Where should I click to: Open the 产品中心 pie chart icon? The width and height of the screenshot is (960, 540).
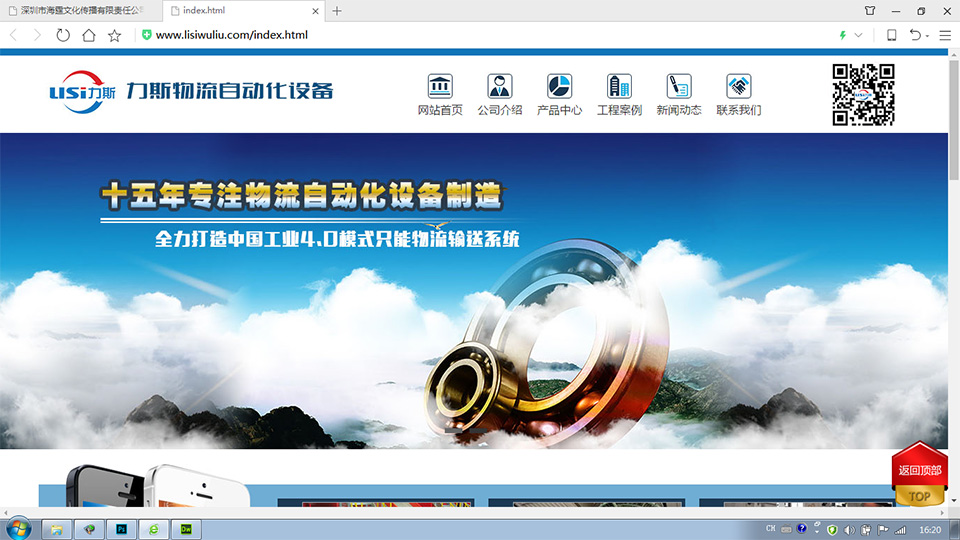(559, 86)
